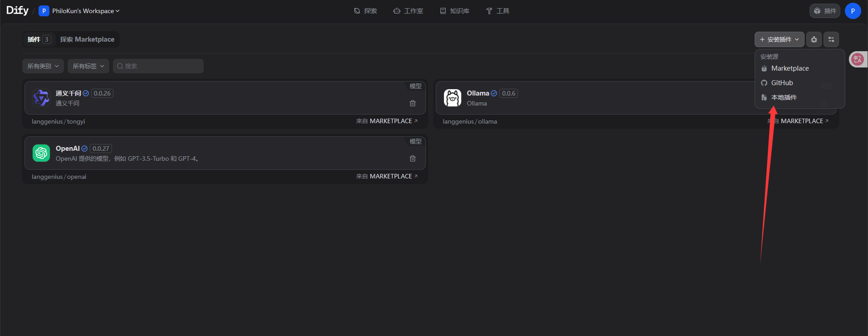Click the Dify logo
868x336 pixels.
pyautogui.click(x=17, y=10)
